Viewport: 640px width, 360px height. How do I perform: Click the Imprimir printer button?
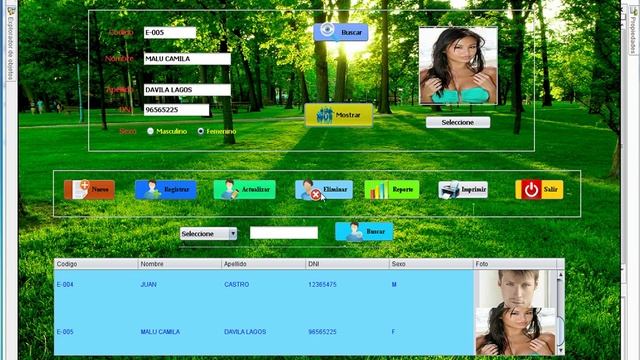(463, 190)
